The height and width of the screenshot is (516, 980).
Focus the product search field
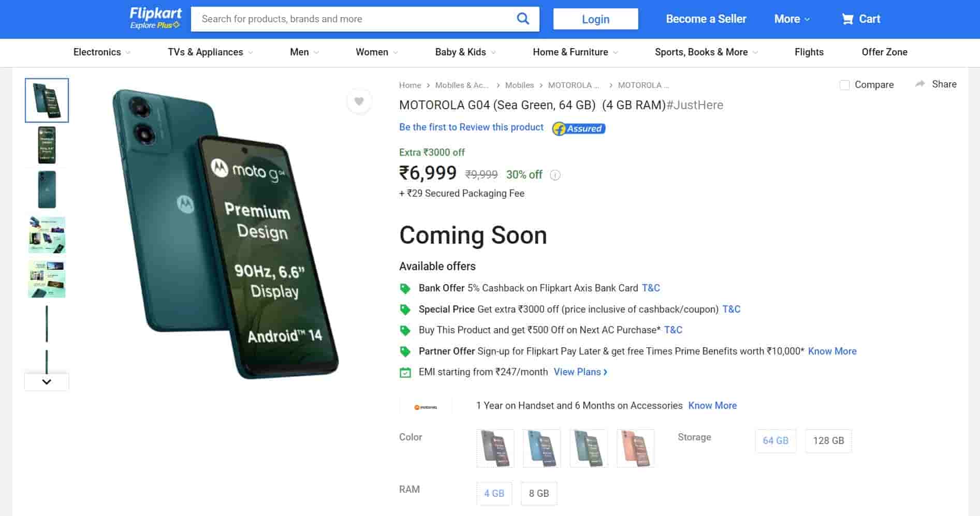tap(352, 19)
